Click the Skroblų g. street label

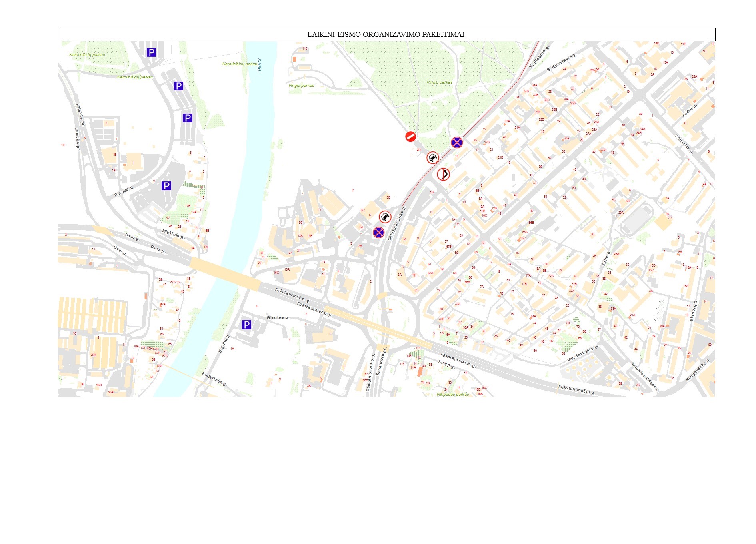point(693,311)
